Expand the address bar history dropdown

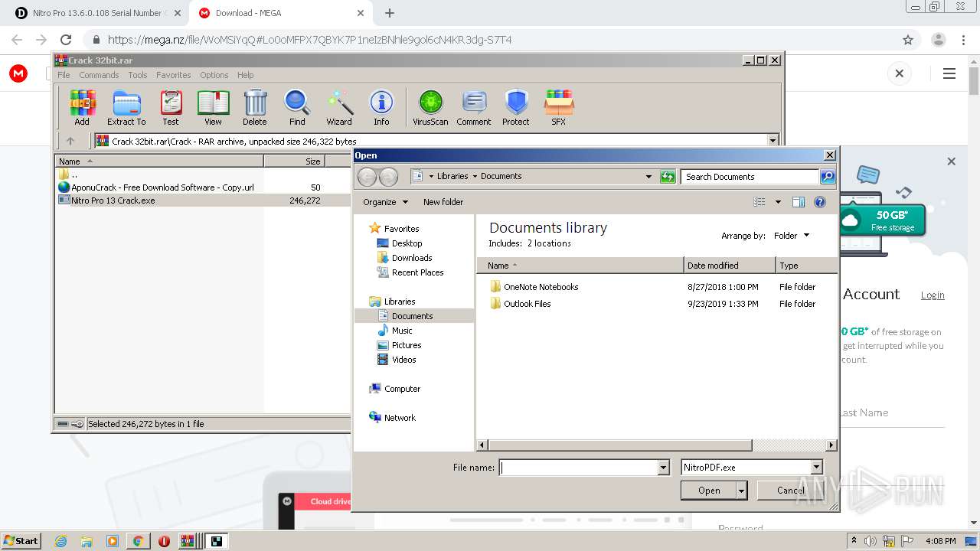click(649, 177)
